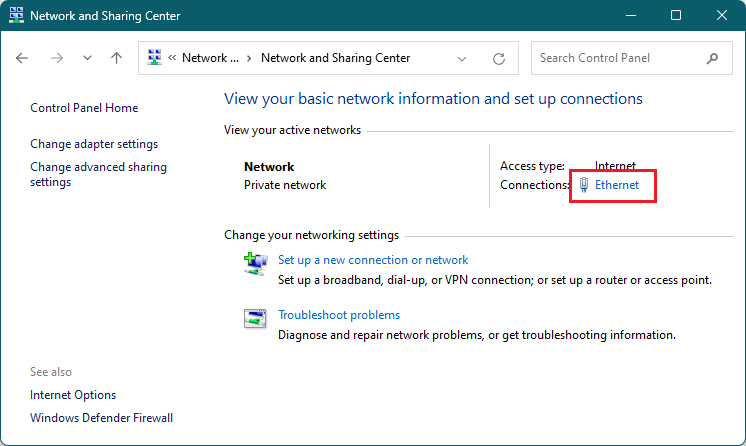Expand hidden breadcrumb path chevrons
The image size is (746, 446).
pos(172,58)
